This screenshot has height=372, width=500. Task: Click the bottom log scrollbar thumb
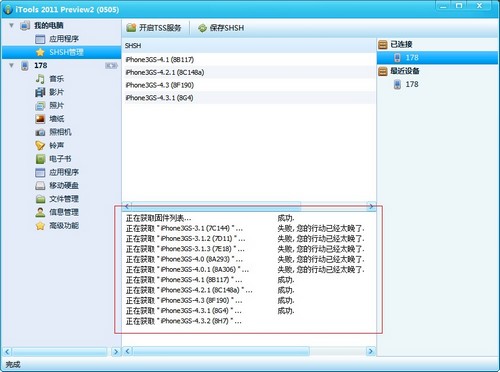point(221,351)
